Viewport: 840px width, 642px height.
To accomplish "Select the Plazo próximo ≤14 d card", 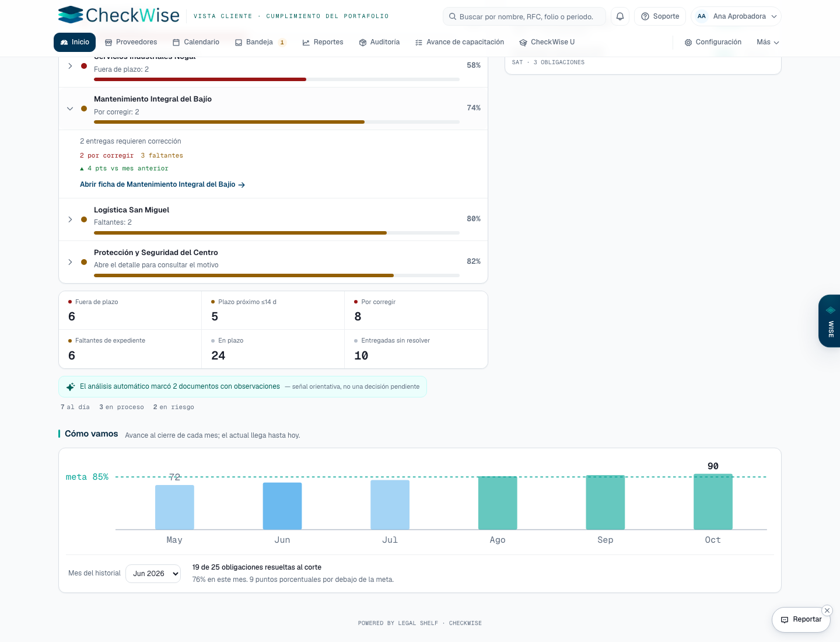I will (x=273, y=310).
